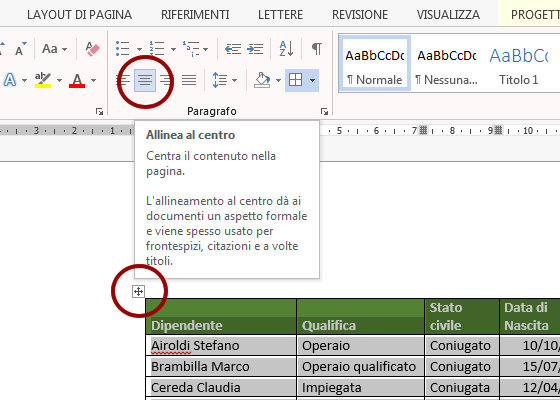Click the Brambilla Marco table cell

click(x=221, y=366)
